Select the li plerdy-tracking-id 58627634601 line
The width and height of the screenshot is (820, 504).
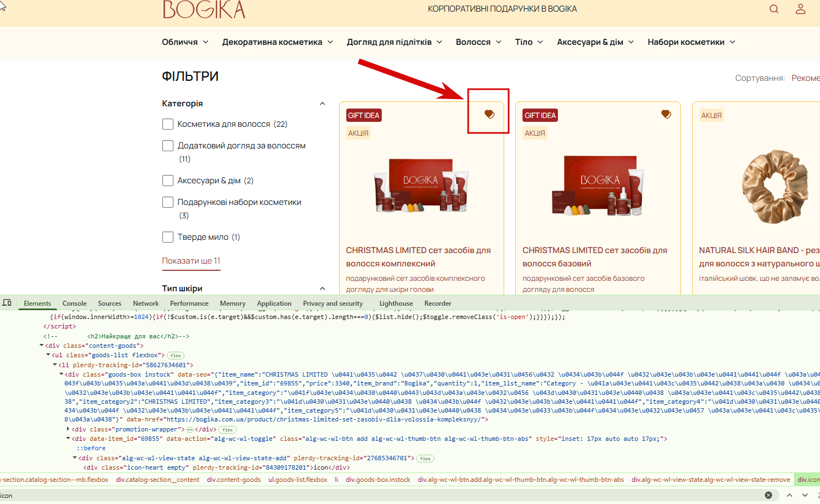tap(126, 365)
